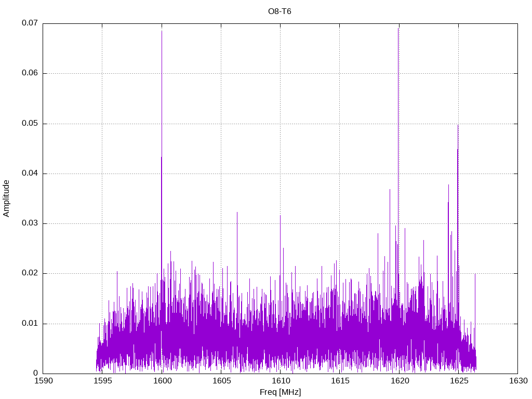Click the plot title O8-T6
The width and height of the screenshot is (532, 399).
click(280, 11)
